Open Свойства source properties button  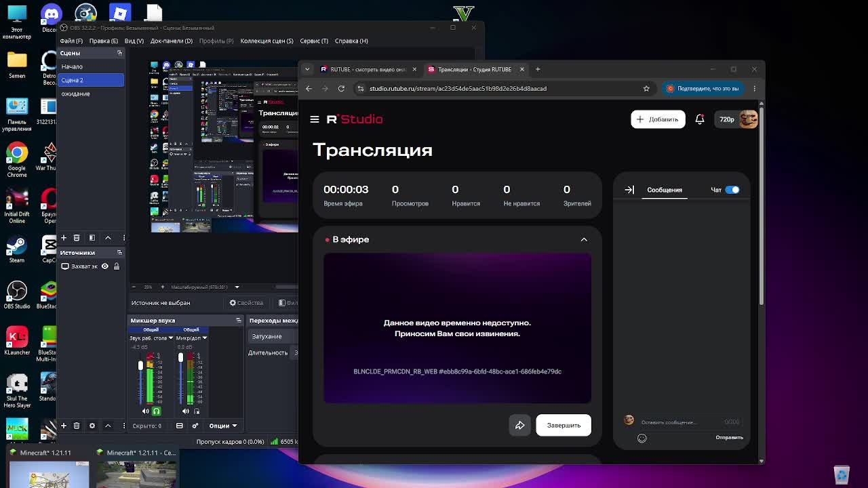(246, 303)
